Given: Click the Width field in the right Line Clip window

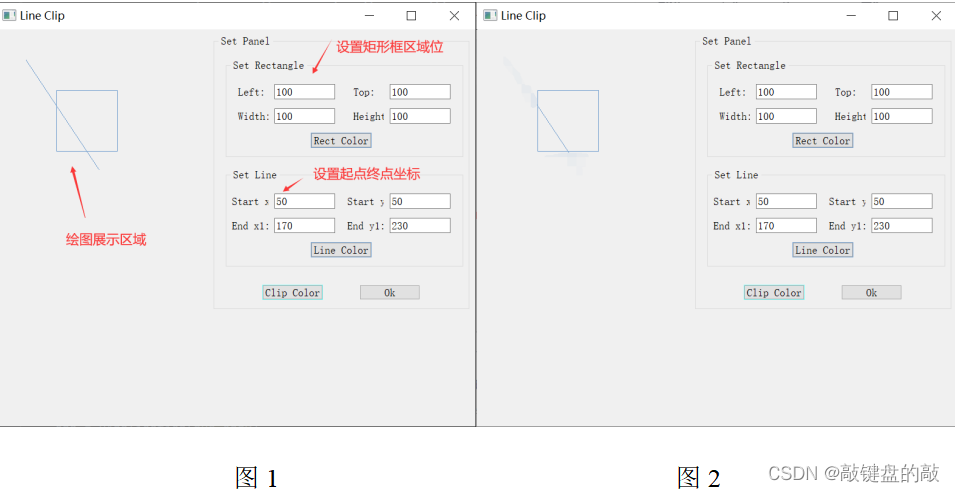Looking at the screenshot, I should point(786,116).
